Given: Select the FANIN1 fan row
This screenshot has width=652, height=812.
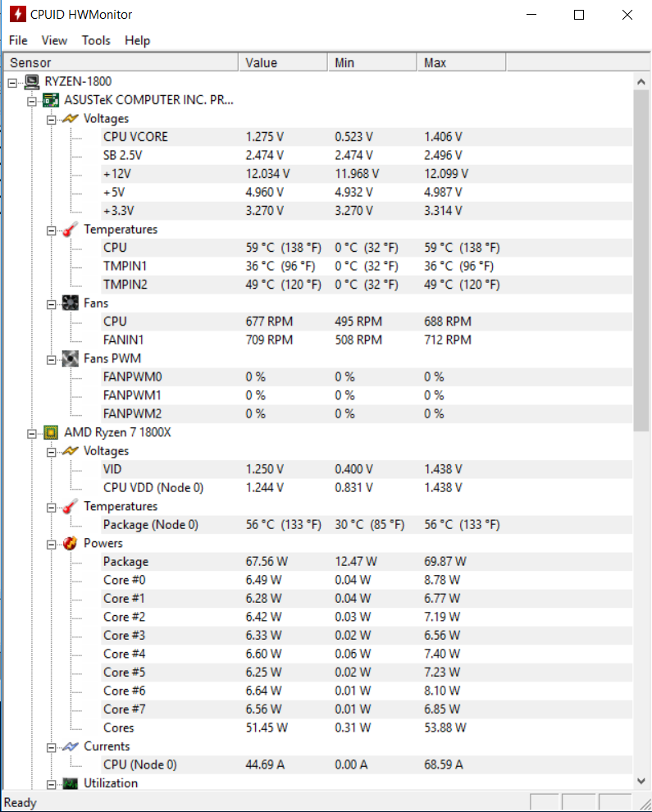Looking at the screenshot, I should [367, 340].
